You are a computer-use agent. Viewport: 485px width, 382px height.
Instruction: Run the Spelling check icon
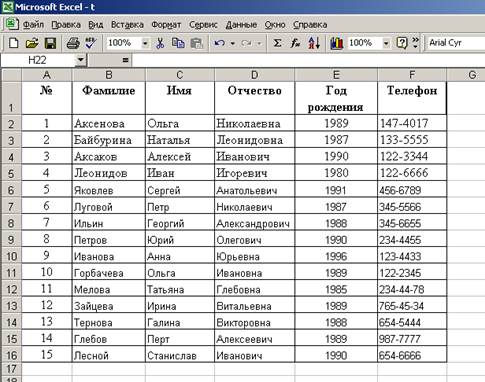pyautogui.click(x=90, y=43)
